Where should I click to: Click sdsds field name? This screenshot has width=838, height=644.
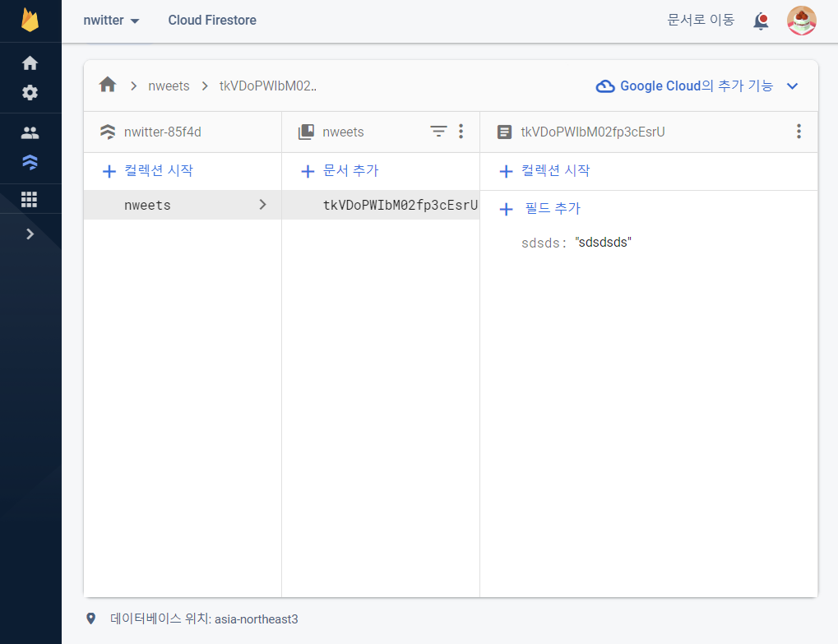pos(541,243)
